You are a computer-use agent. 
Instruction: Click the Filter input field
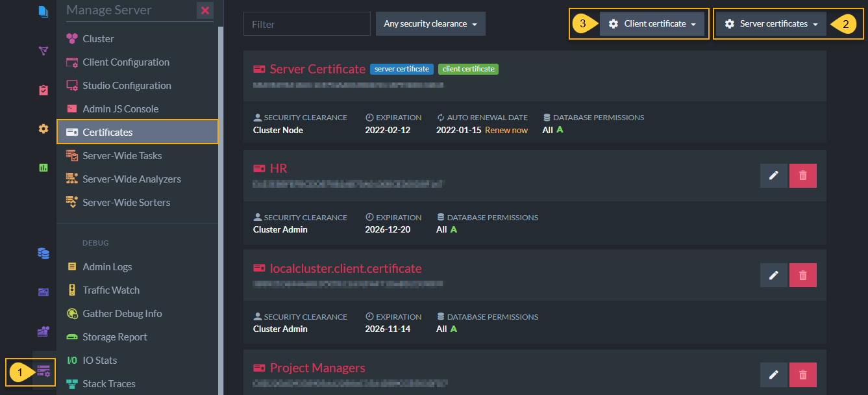[x=307, y=24]
